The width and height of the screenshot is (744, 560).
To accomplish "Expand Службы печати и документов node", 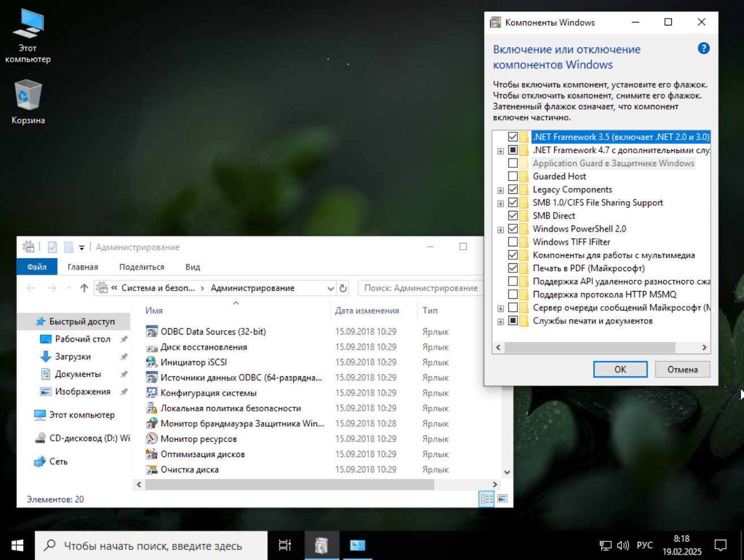I will 500,321.
